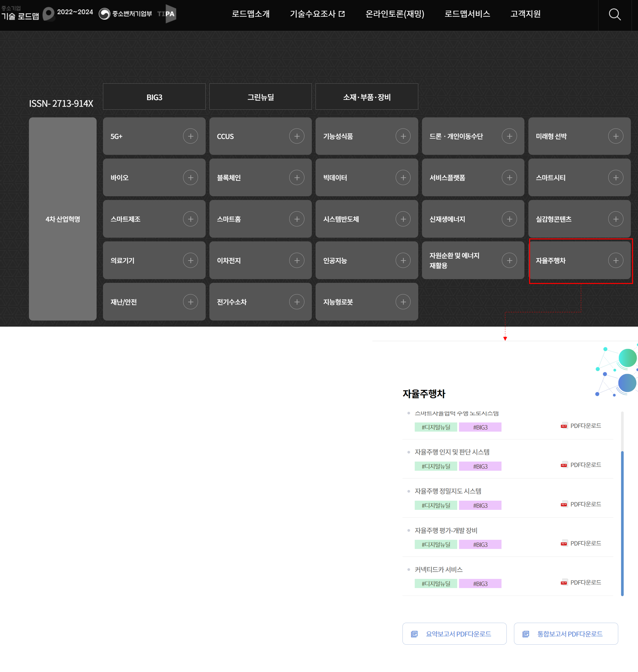Expand the 5G+ plus button

[190, 136]
